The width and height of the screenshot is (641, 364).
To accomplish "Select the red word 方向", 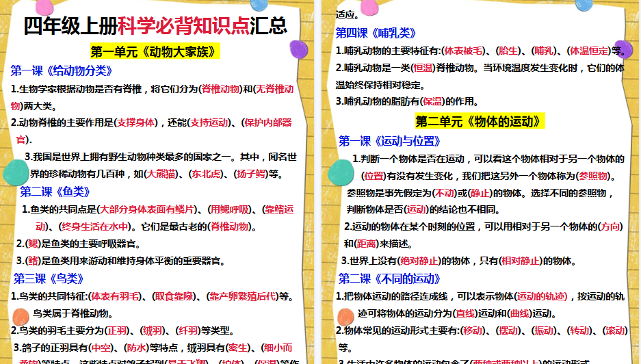I will (610, 226).
